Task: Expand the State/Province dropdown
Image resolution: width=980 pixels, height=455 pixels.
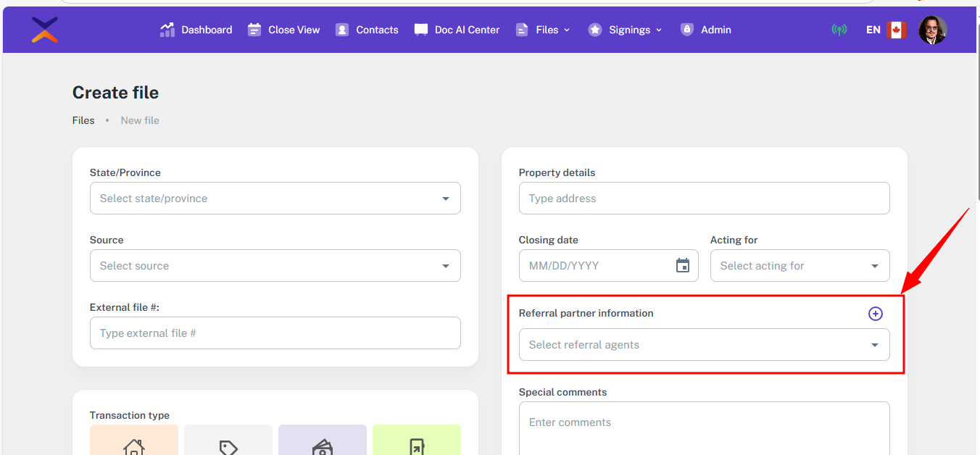Action: point(275,199)
